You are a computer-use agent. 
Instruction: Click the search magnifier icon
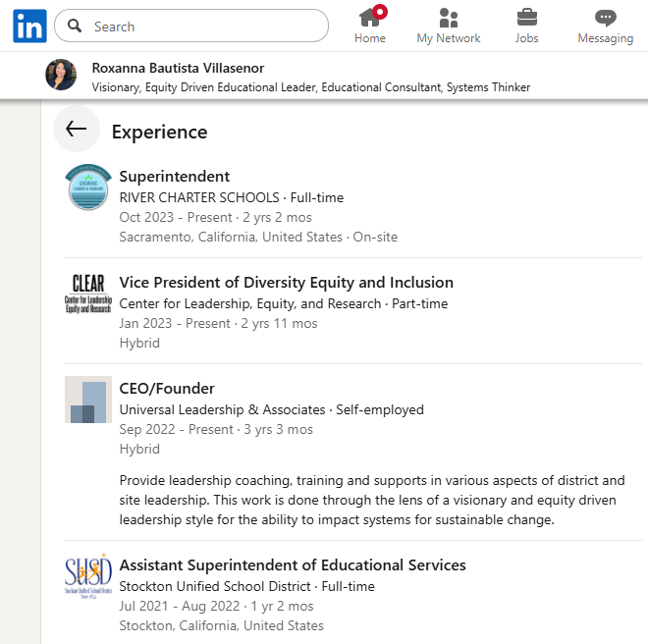point(75,27)
